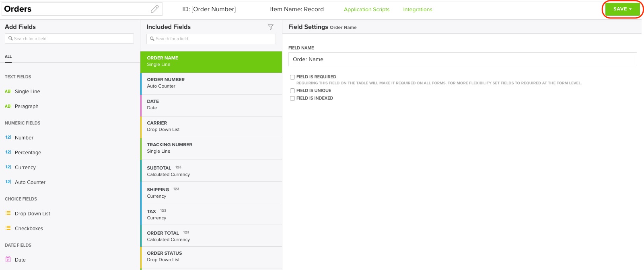
Task: Select the Tax Currency field row
Action: (211, 214)
